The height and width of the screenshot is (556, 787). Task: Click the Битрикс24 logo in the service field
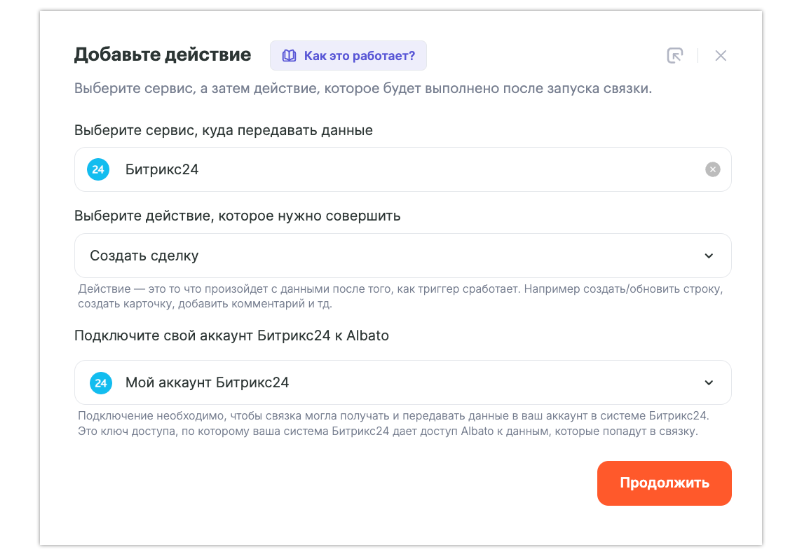(x=98, y=170)
